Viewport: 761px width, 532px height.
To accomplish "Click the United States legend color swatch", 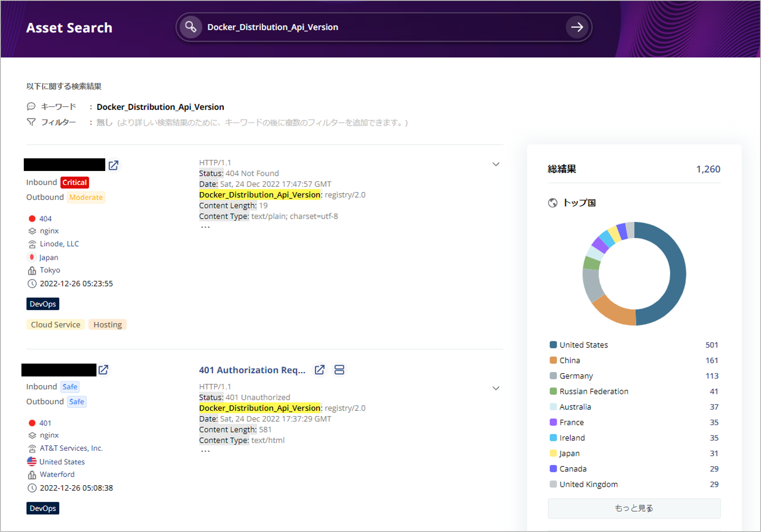I will tap(553, 345).
